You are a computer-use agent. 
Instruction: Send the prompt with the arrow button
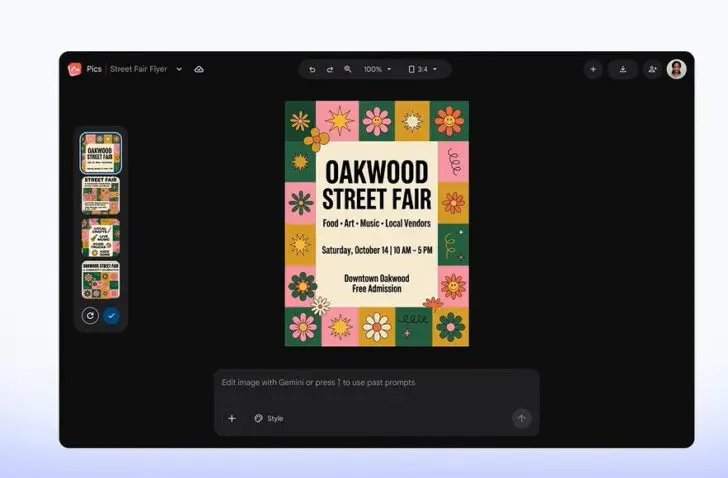point(521,418)
